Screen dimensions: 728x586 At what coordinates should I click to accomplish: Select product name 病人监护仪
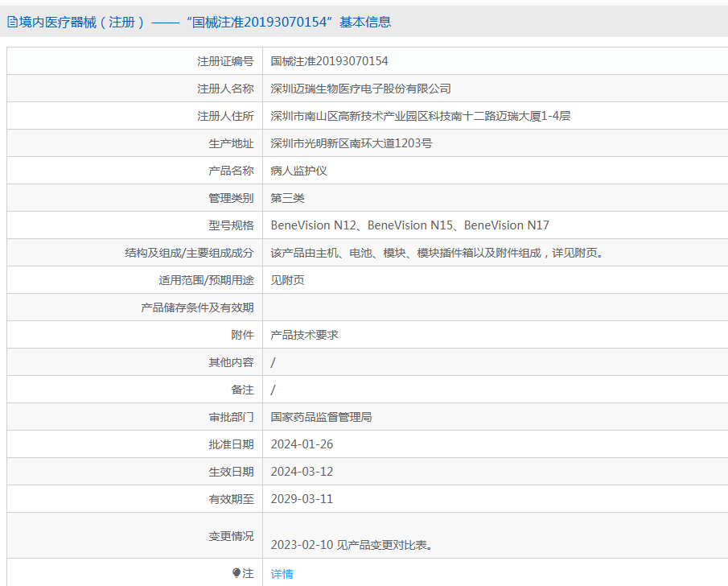298,171
